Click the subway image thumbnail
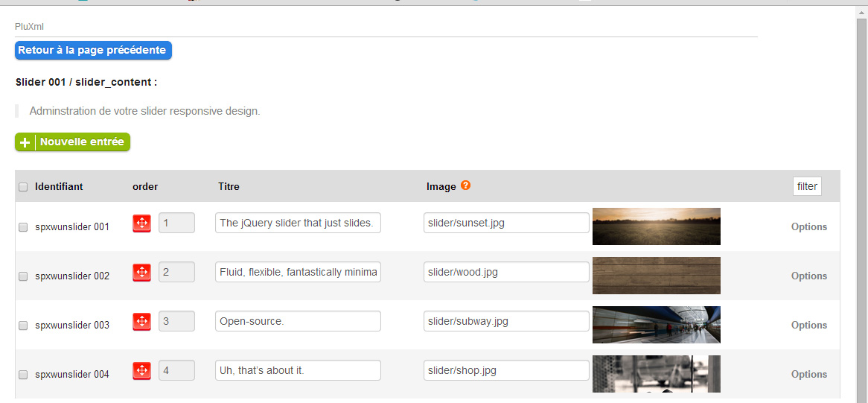The width and height of the screenshot is (868, 403). (656, 325)
